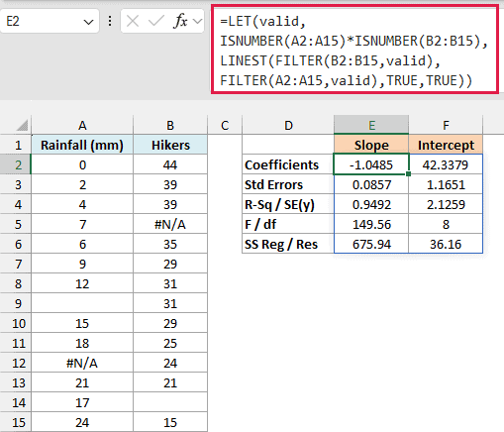Select column A header
This screenshot has width=504, height=432.
82,126
